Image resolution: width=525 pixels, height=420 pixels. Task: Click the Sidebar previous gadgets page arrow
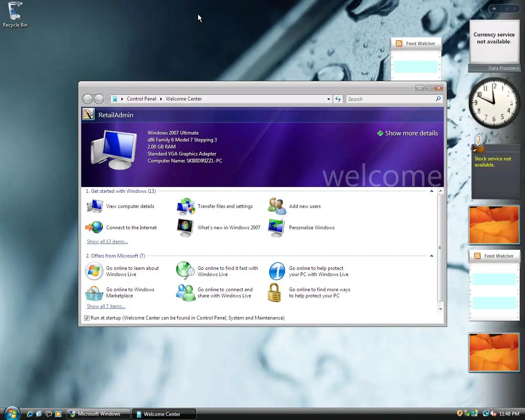click(x=507, y=8)
